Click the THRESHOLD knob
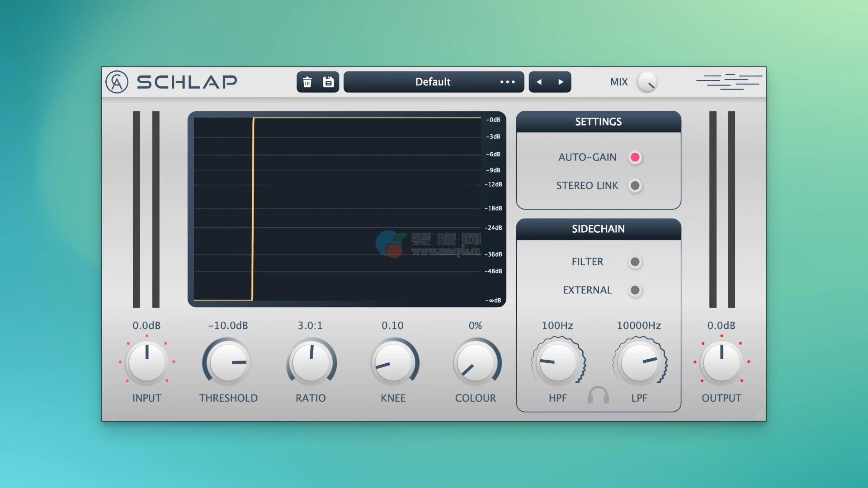 coord(228,362)
